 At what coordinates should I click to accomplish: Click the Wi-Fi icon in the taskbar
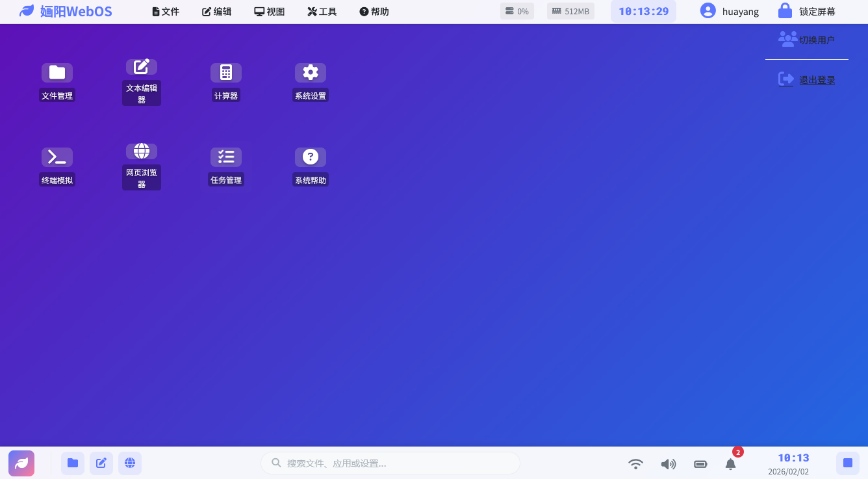tap(635, 464)
